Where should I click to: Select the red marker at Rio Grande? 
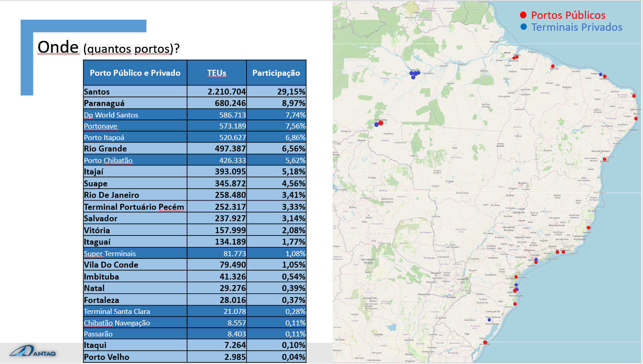[x=485, y=342]
